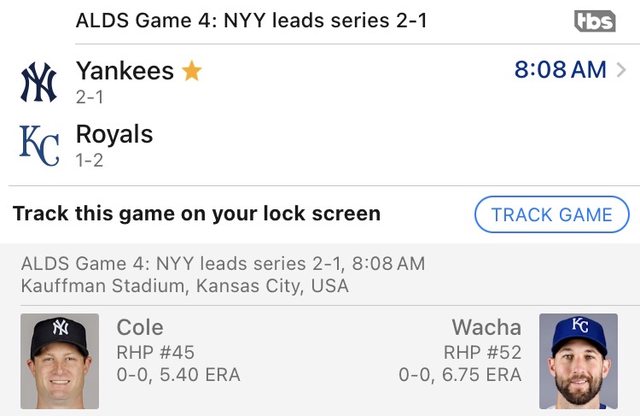The width and height of the screenshot is (640, 416).
Task: Select the Yankees team name
Action: [125, 71]
